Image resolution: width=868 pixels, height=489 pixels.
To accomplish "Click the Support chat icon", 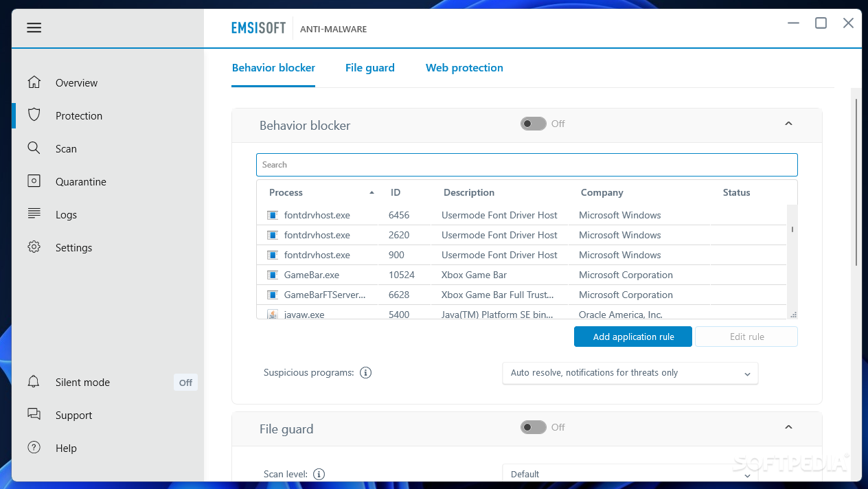I will tap(34, 414).
